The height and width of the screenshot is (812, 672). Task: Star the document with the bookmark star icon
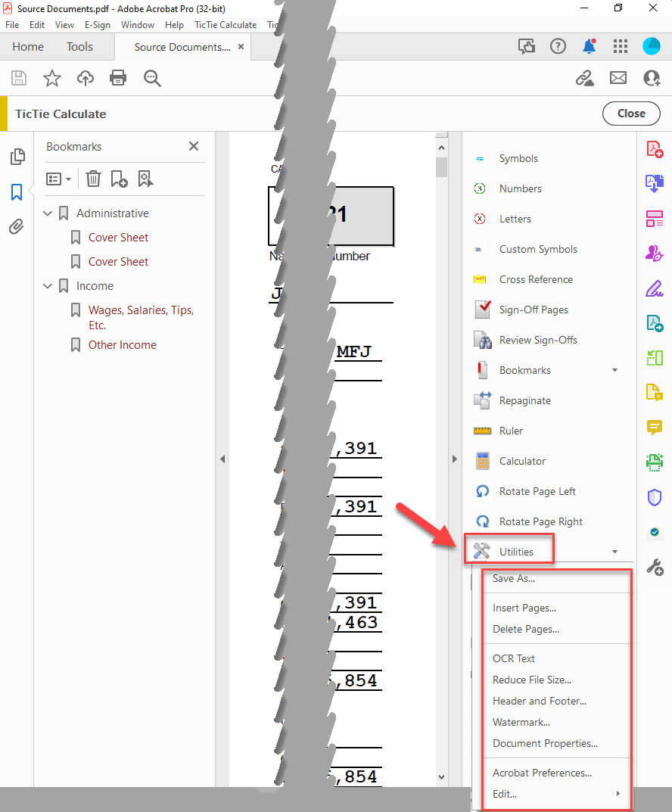coord(51,78)
